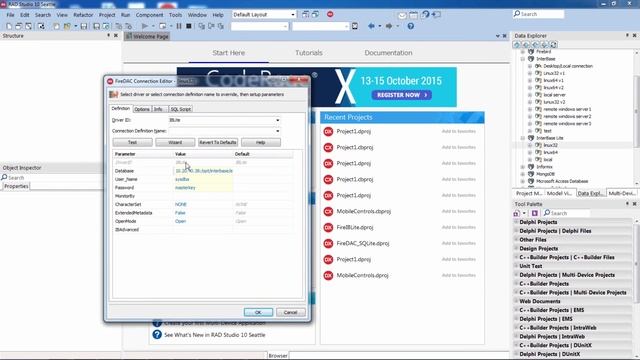Click the blue Back arrow in the toolbar
640x360 pixels.
pos(371,26)
